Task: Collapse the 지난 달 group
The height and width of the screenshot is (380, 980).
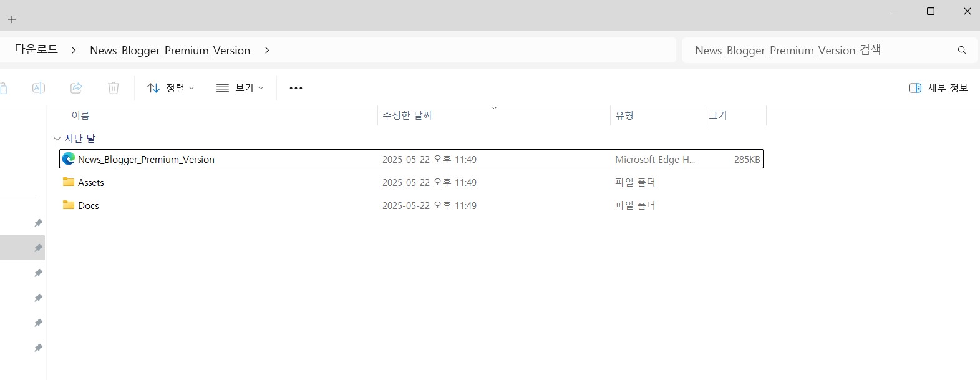Action: pyautogui.click(x=57, y=139)
